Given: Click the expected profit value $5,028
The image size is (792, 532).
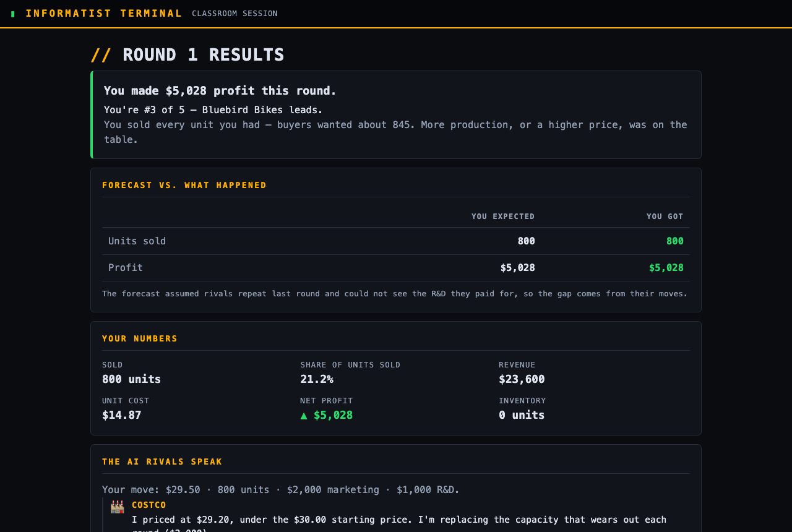Looking at the screenshot, I should 518,268.
